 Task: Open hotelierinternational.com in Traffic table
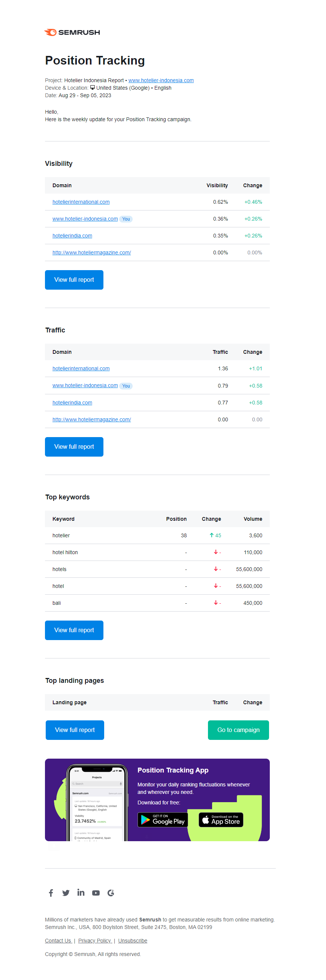pyautogui.click(x=81, y=369)
